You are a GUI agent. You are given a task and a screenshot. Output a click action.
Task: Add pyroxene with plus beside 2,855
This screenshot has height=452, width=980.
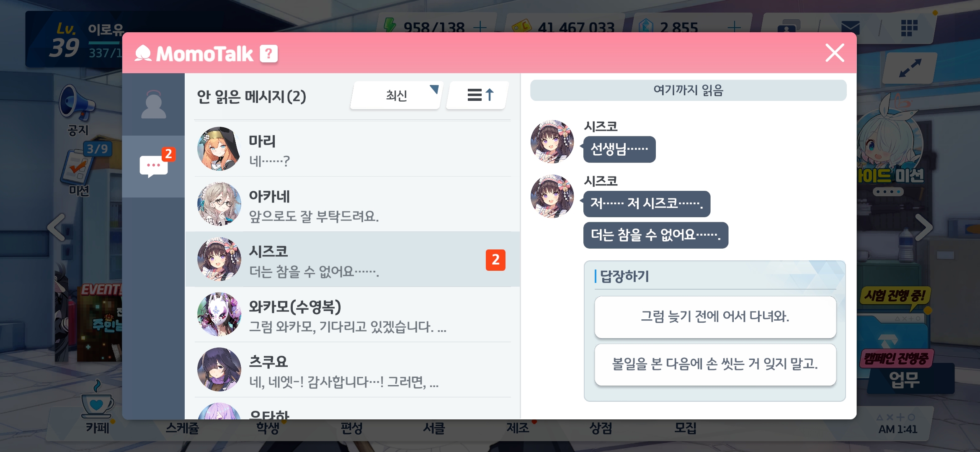pyautogui.click(x=734, y=28)
